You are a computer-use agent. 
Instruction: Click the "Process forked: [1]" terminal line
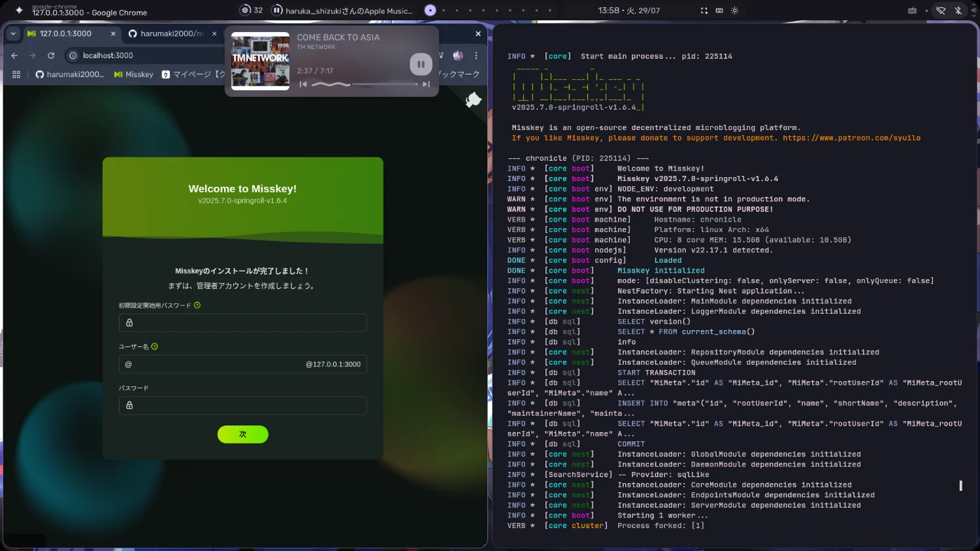click(661, 526)
